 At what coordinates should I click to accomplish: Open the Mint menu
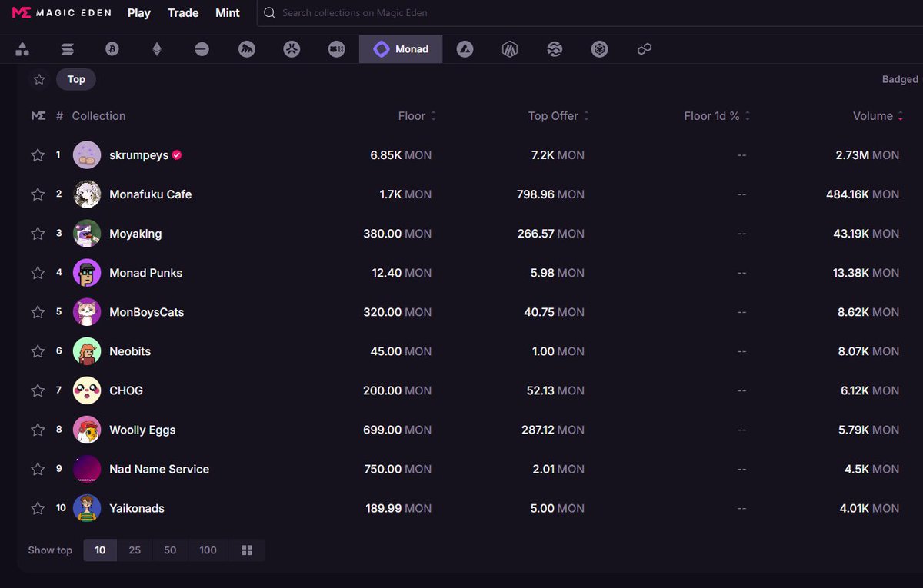click(x=228, y=13)
